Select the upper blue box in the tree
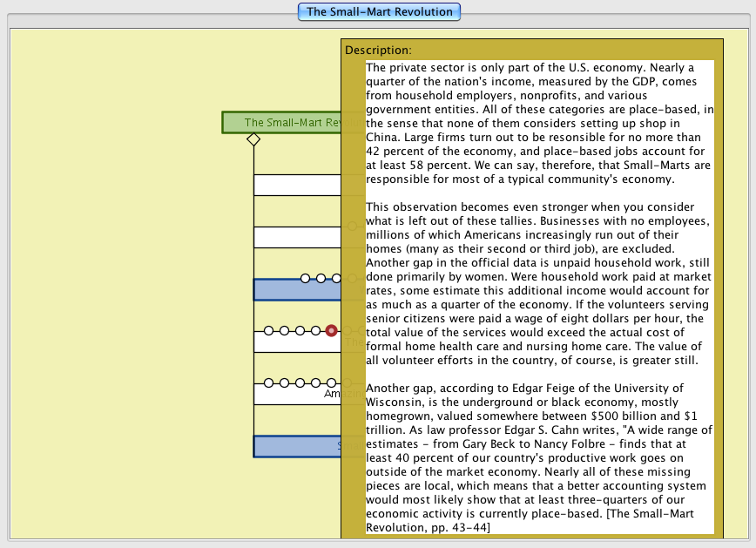756x548 pixels. pos(297,291)
